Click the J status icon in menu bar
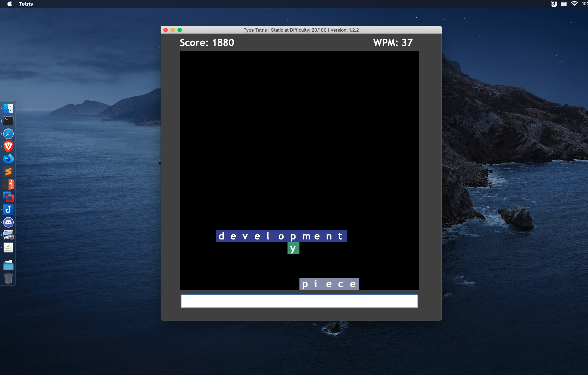The height and width of the screenshot is (375, 588). pos(554,4)
